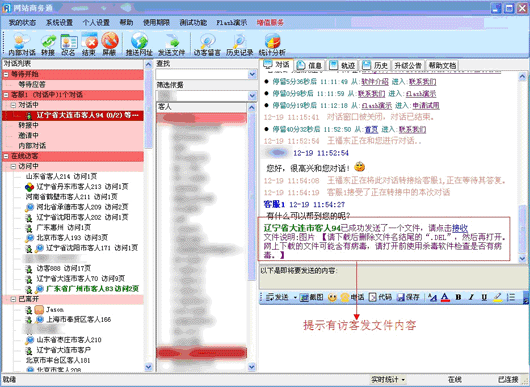Click the 接收 link to receive file

point(460,228)
